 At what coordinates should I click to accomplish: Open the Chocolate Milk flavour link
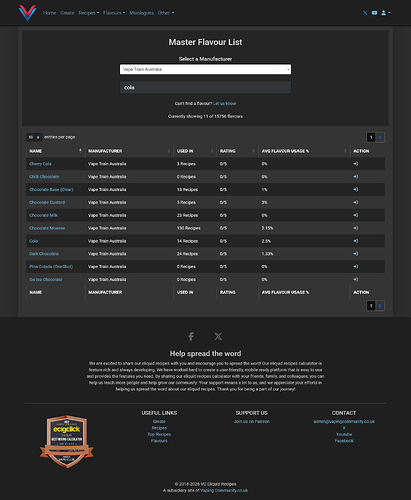tap(43, 215)
